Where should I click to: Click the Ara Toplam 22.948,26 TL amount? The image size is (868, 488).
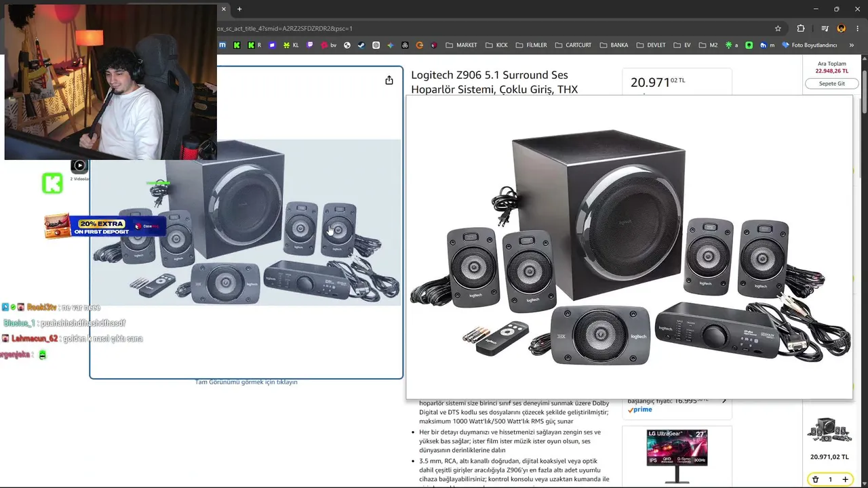(x=832, y=70)
